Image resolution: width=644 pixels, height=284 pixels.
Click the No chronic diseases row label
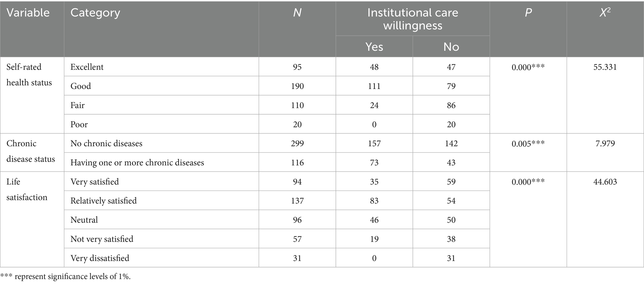pos(106,144)
